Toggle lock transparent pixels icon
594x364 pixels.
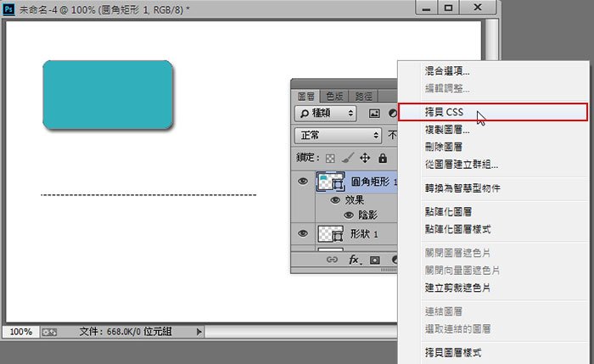coord(330,159)
